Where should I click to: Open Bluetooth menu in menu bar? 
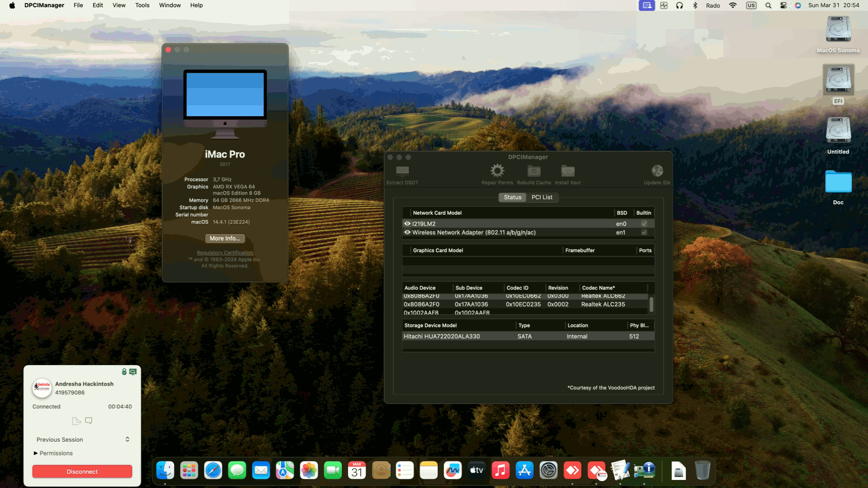click(x=695, y=5)
